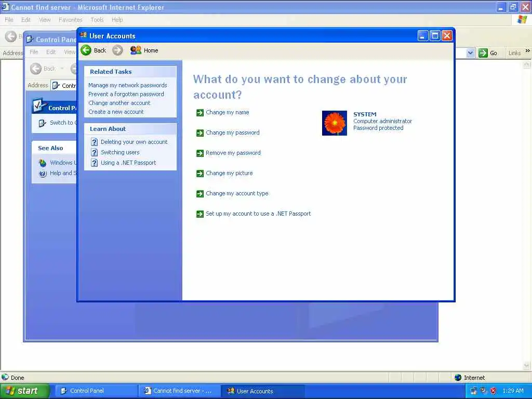The width and height of the screenshot is (532, 399).
Task: Click the User Accounts title bar icon
Action: (x=83, y=35)
